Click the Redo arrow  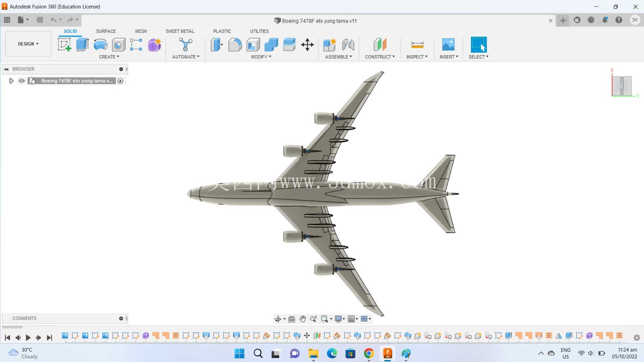click(x=70, y=20)
